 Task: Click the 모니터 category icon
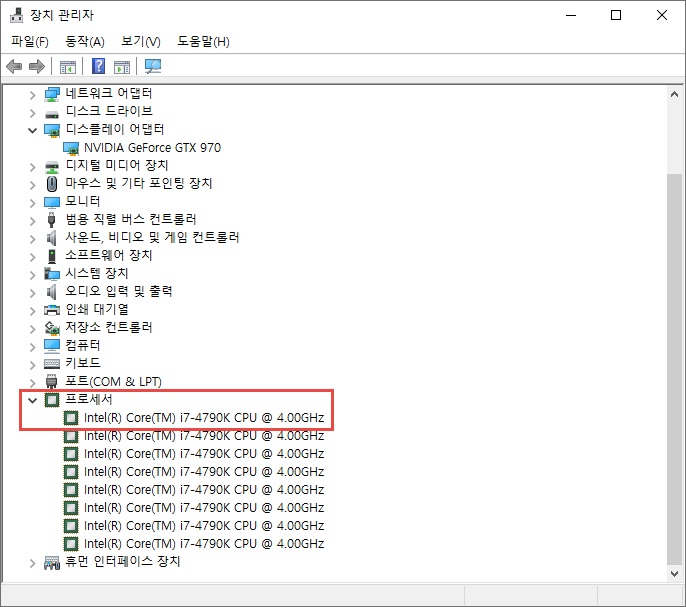(x=52, y=203)
